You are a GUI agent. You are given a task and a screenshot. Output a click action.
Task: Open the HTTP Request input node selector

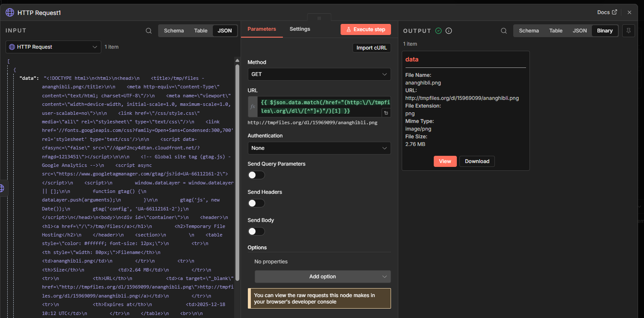[53, 47]
